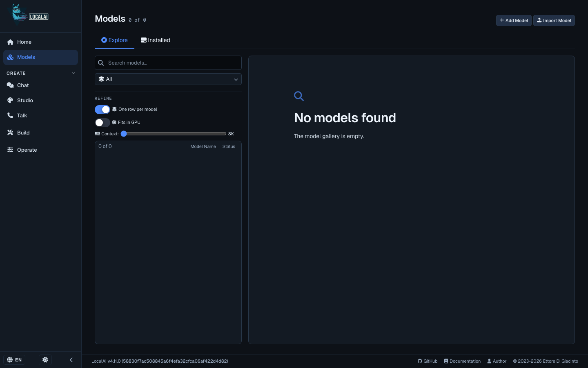Open Chat from the sidebar
588x368 pixels.
coord(40,85)
